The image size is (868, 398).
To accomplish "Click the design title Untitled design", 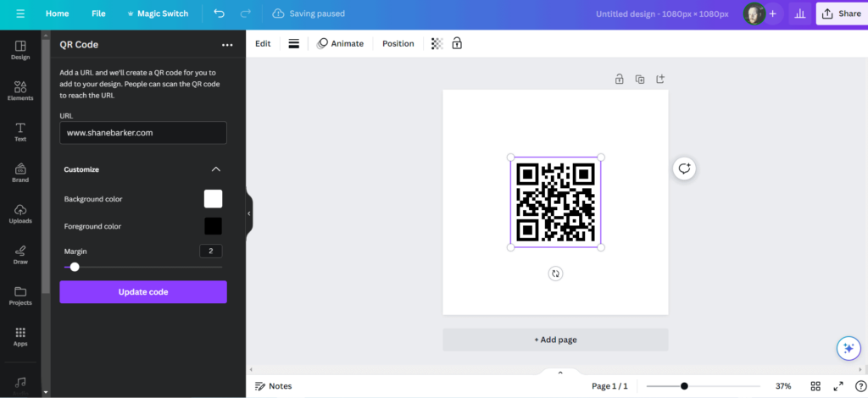I will click(x=662, y=14).
